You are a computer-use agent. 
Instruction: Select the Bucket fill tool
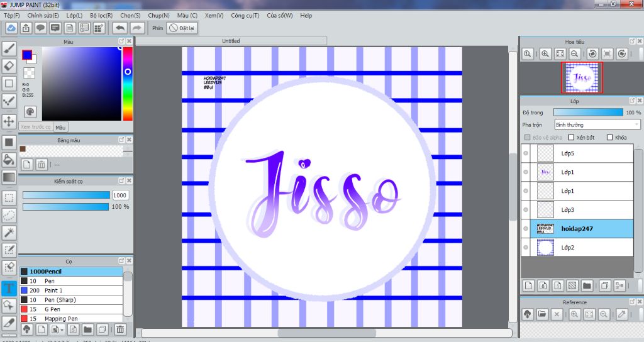(x=9, y=160)
